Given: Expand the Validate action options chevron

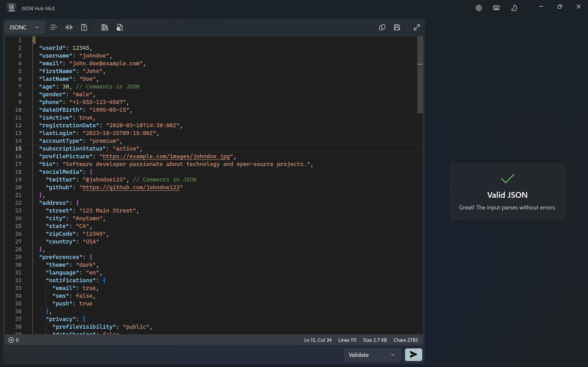Looking at the screenshot, I should point(393,355).
